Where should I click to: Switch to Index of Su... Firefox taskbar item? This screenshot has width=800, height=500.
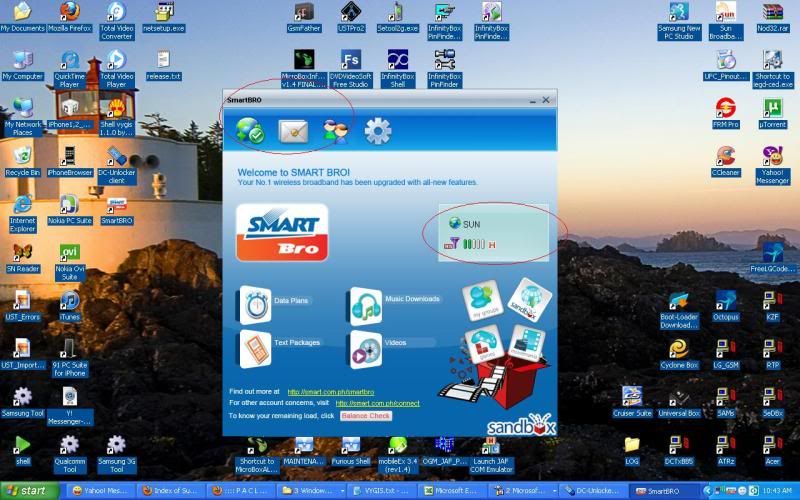[x=171, y=491]
